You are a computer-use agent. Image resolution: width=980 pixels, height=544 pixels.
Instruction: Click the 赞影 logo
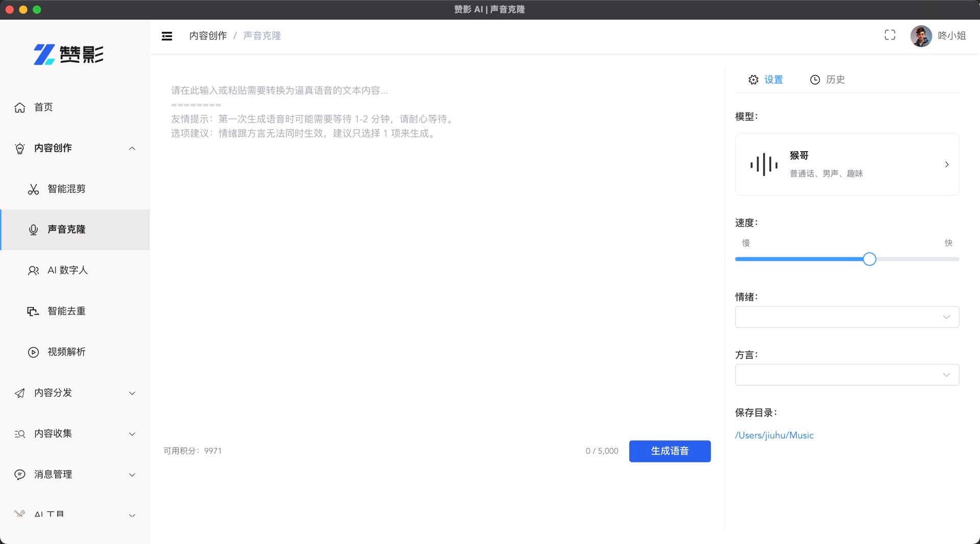[x=68, y=54]
